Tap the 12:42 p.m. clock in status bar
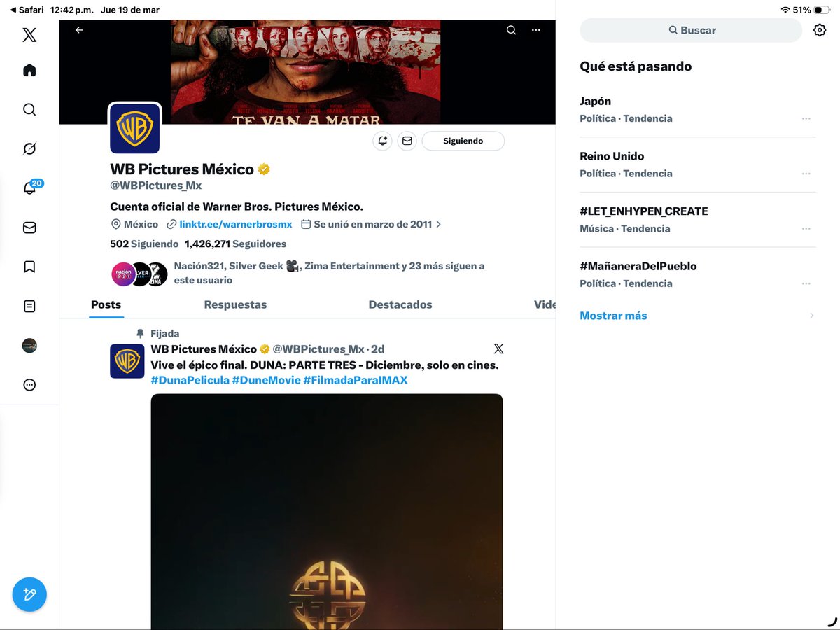 click(72, 10)
